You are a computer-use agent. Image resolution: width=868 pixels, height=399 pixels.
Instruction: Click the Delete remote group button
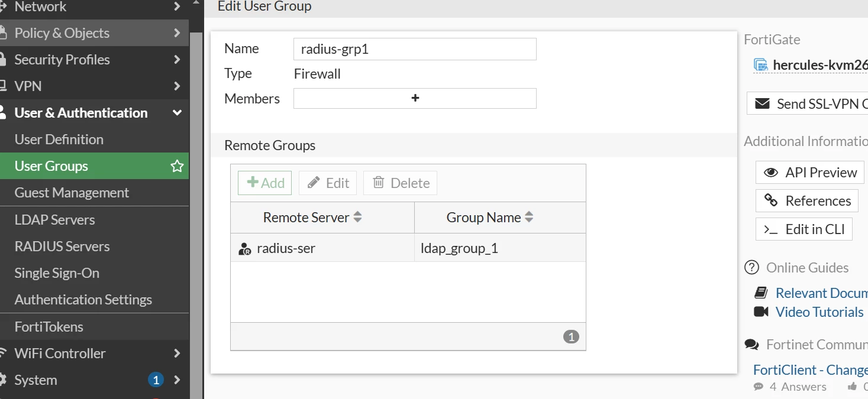pos(400,183)
